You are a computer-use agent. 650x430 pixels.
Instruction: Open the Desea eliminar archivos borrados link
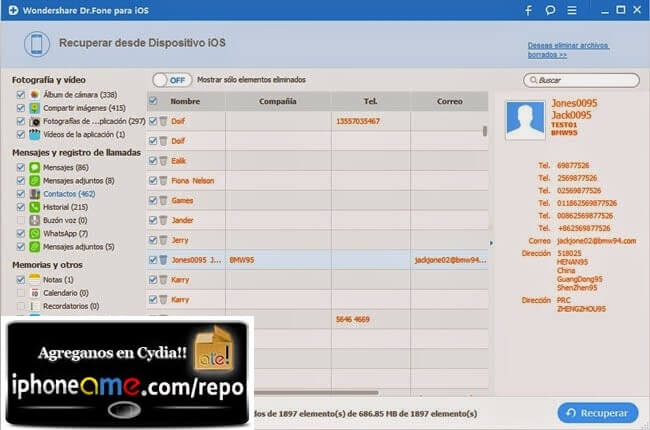point(566,50)
